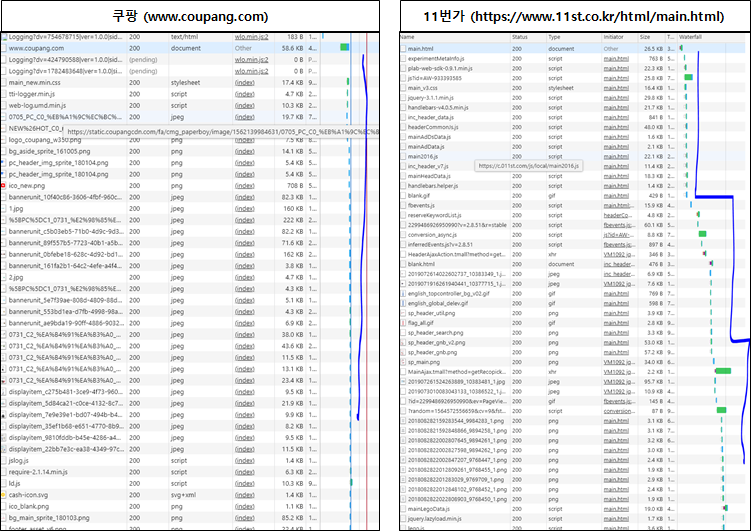Click the document icon of www.coupang.com
Screen dimensions: 751x531
pyautogui.click(x=4, y=48)
